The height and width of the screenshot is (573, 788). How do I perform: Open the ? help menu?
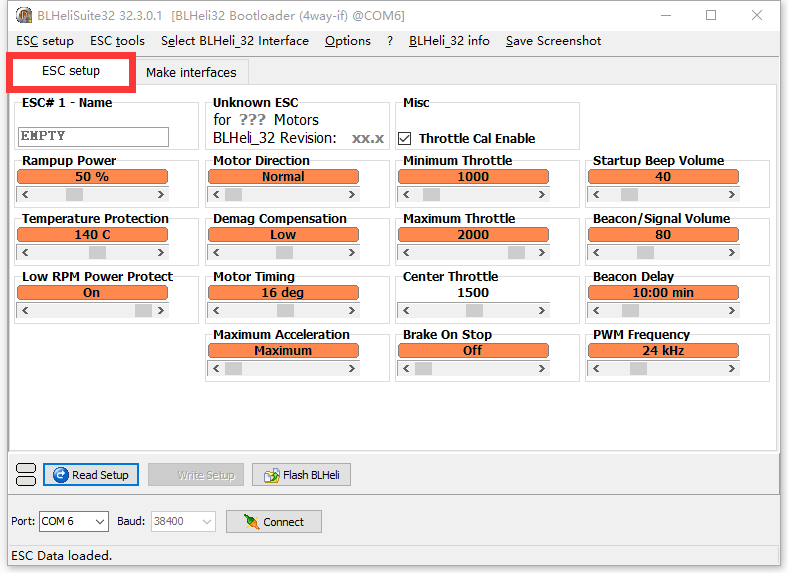(390, 41)
